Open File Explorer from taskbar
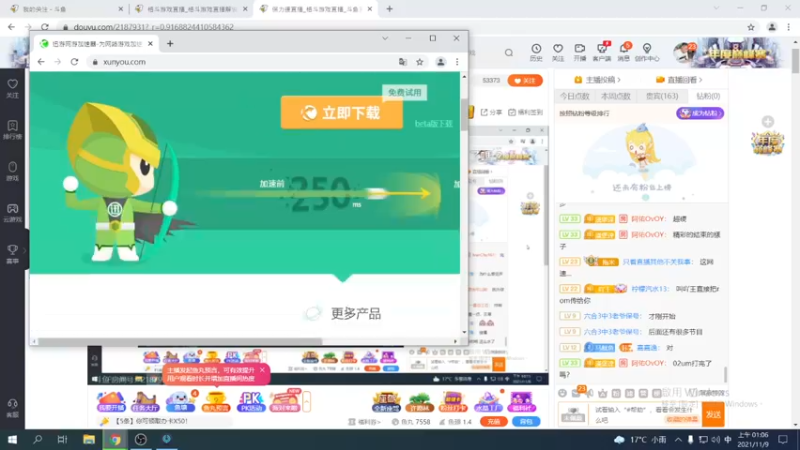This screenshot has height=450, width=800. pos(89,439)
